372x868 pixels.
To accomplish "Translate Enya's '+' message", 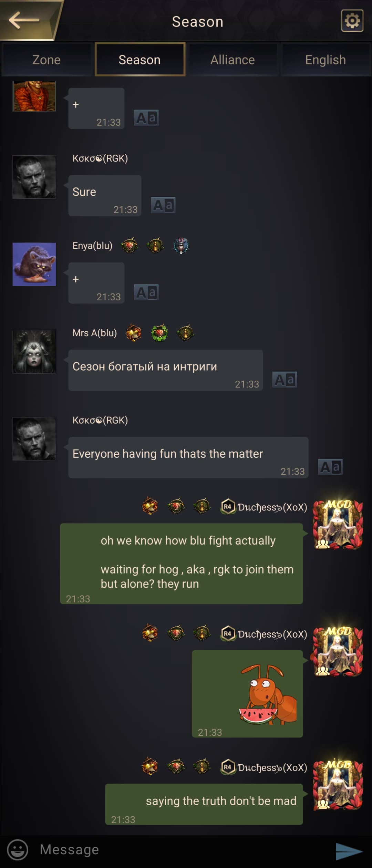I will pyautogui.click(x=146, y=292).
